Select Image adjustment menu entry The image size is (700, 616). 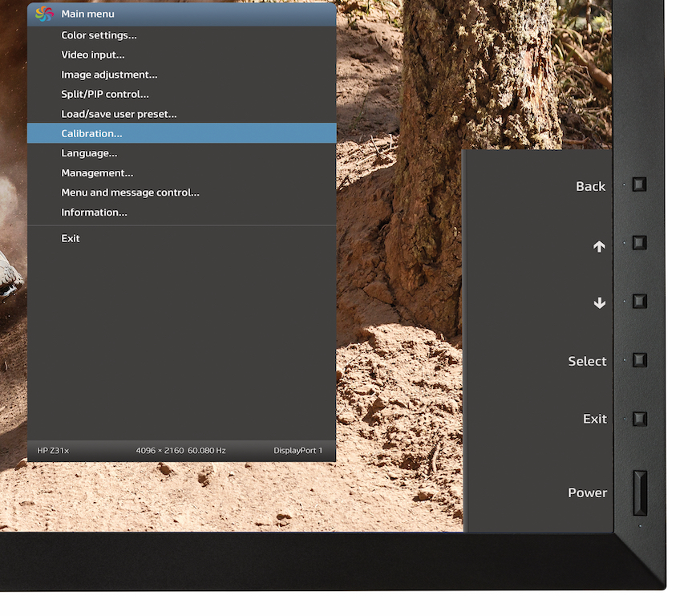109,75
